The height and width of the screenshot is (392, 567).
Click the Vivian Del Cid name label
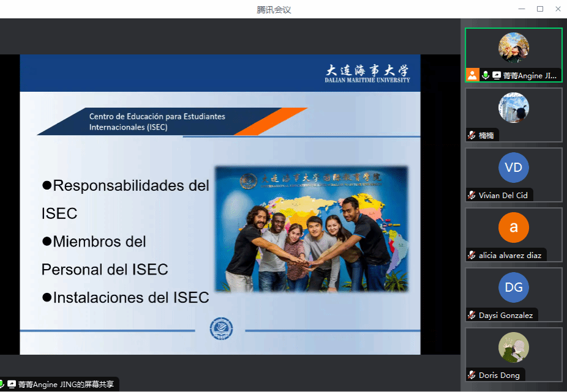[x=503, y=195]
